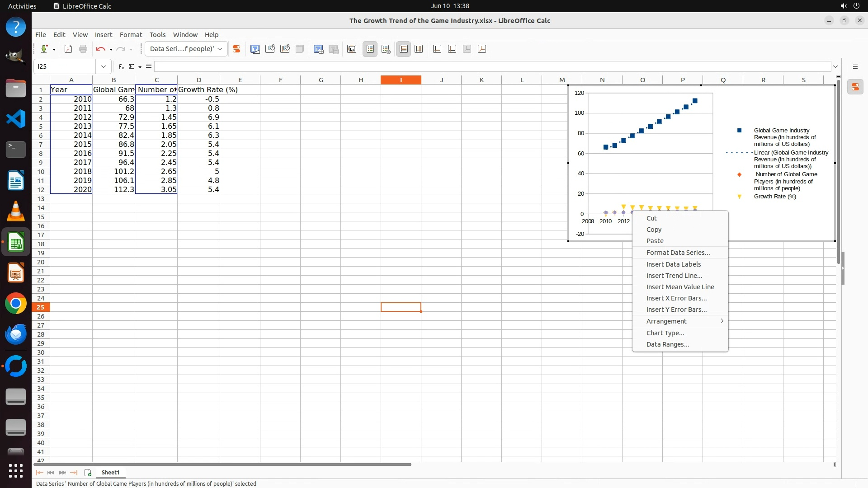Choose Insert Trend Line from context menu

point(674,276)
